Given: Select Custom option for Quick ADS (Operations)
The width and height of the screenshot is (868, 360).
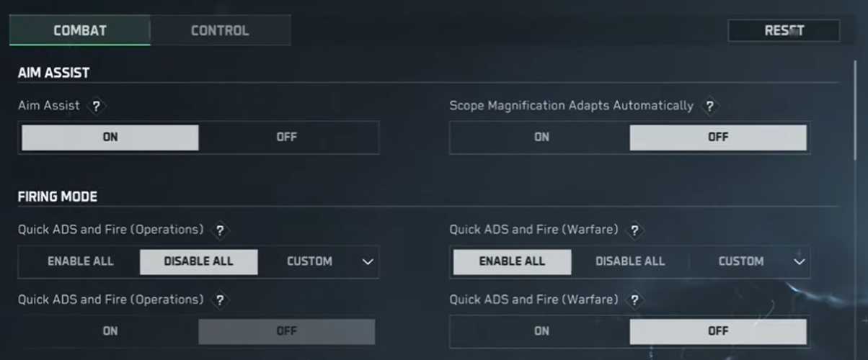Looking at the screenshot, I should click(309, 261).
